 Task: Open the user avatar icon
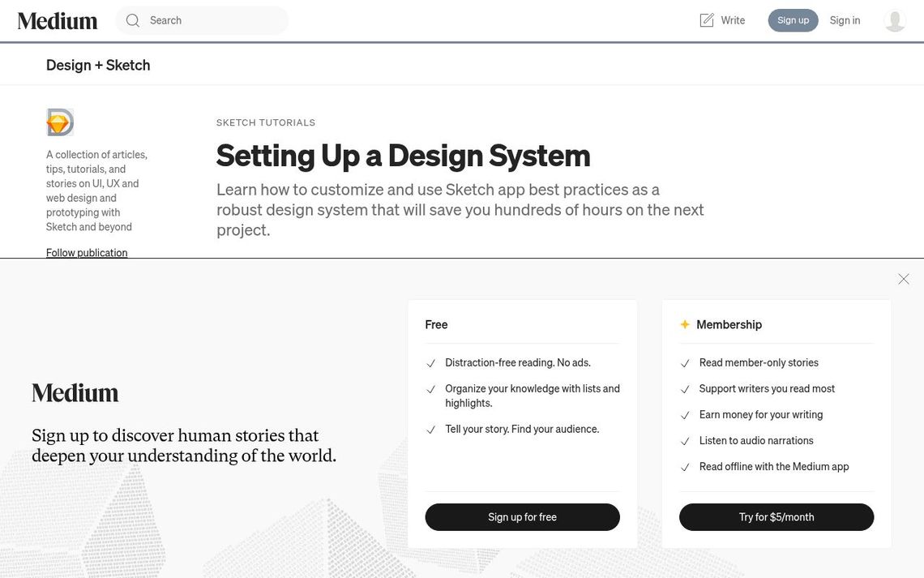tap(895, 20)
